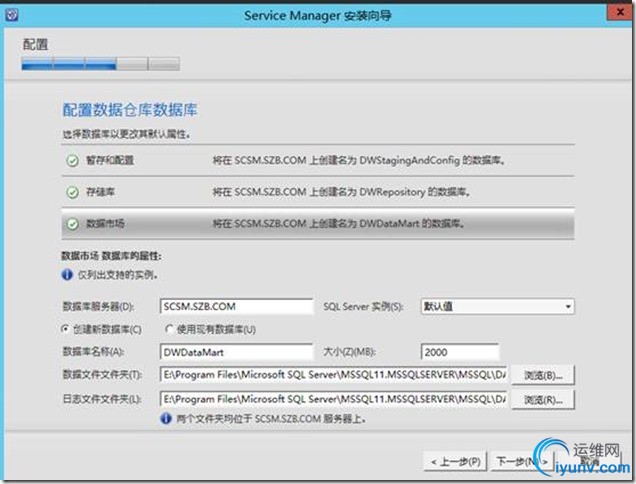Select the 数据市场 database row
The image size is (636, 484).
(x=318, y=224)
